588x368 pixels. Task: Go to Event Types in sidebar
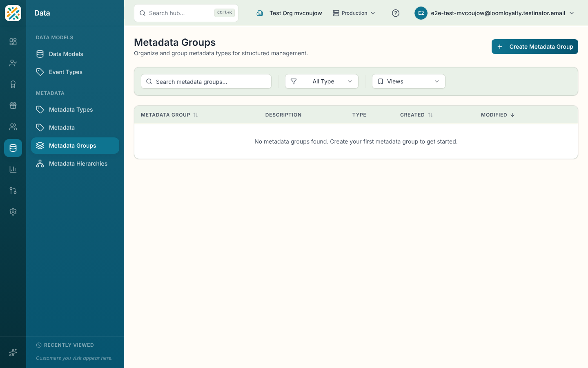(x=75, y=72)
